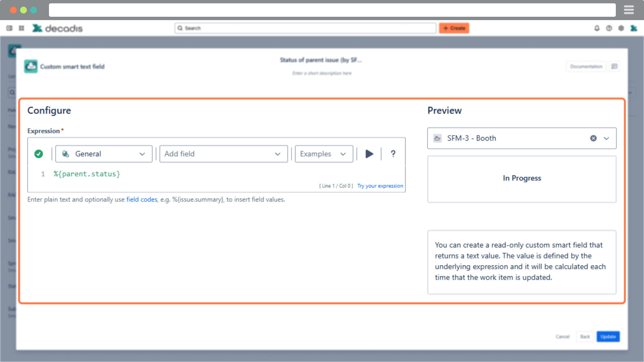644x362 pixels.
Task: Open browser hamburger menu
Action: pyautogui.click(x=629, y=10)
